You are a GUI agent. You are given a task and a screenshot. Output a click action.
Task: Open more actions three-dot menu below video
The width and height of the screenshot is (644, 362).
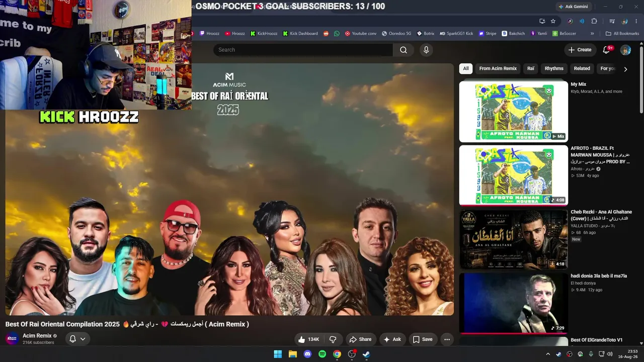[447, 339]
